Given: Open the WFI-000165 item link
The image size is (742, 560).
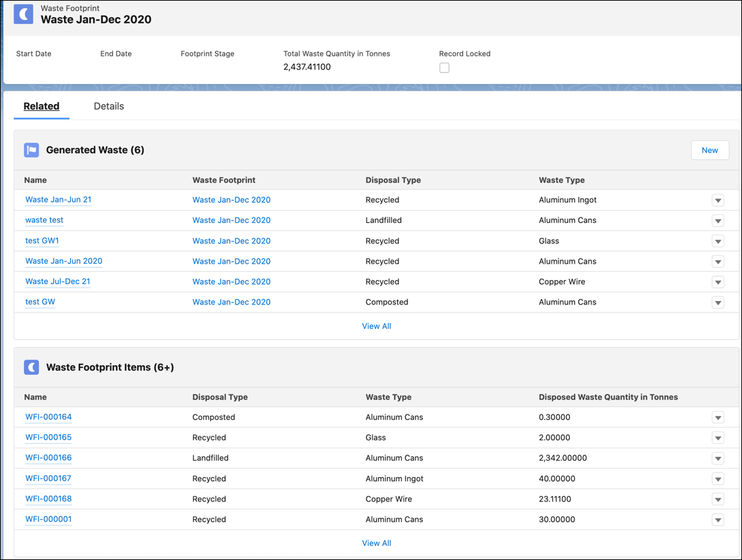Looking at the screenshot, I should (48, 437).
